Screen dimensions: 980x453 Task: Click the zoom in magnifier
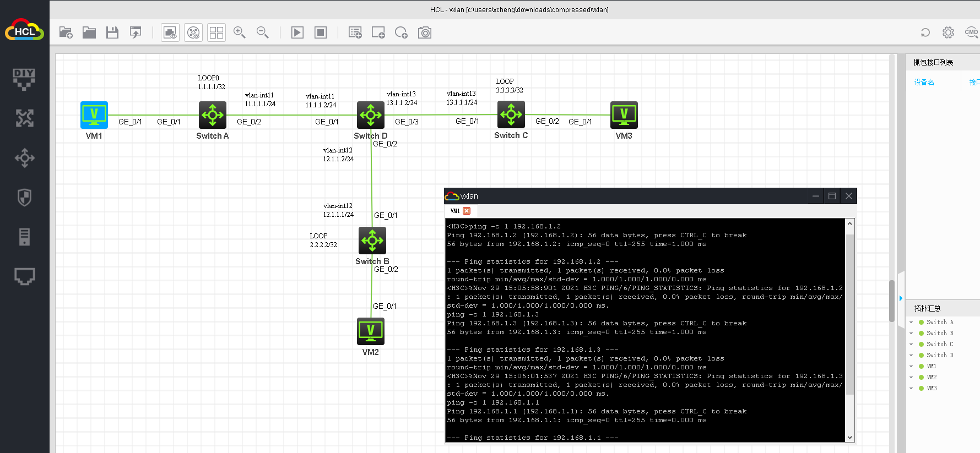(240, 32)
